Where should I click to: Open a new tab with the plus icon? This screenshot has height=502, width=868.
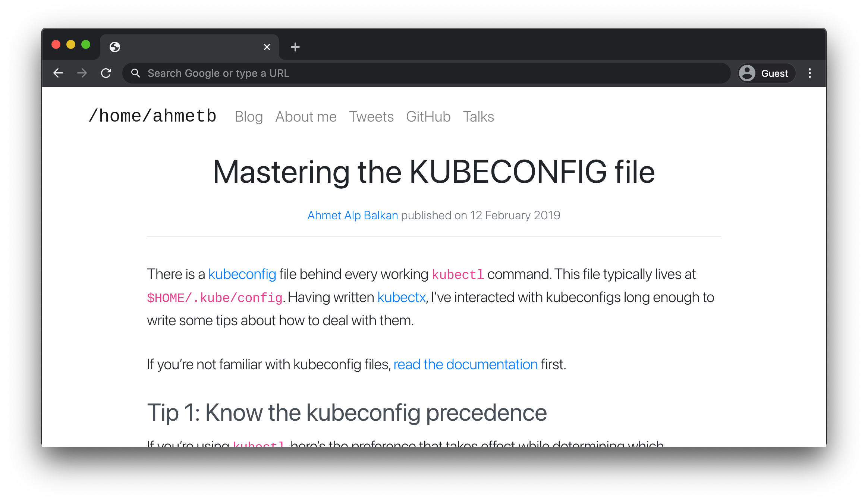click(x=295, y=47)
